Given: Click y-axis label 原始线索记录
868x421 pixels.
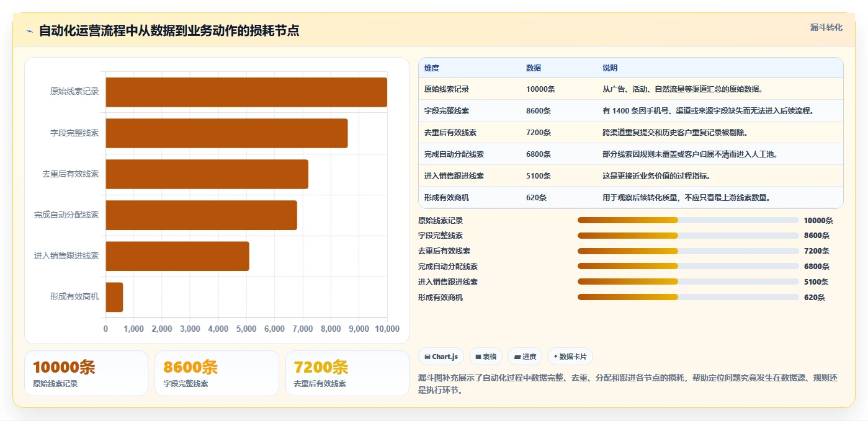Looking at the screenshot, I should point(74,92).
